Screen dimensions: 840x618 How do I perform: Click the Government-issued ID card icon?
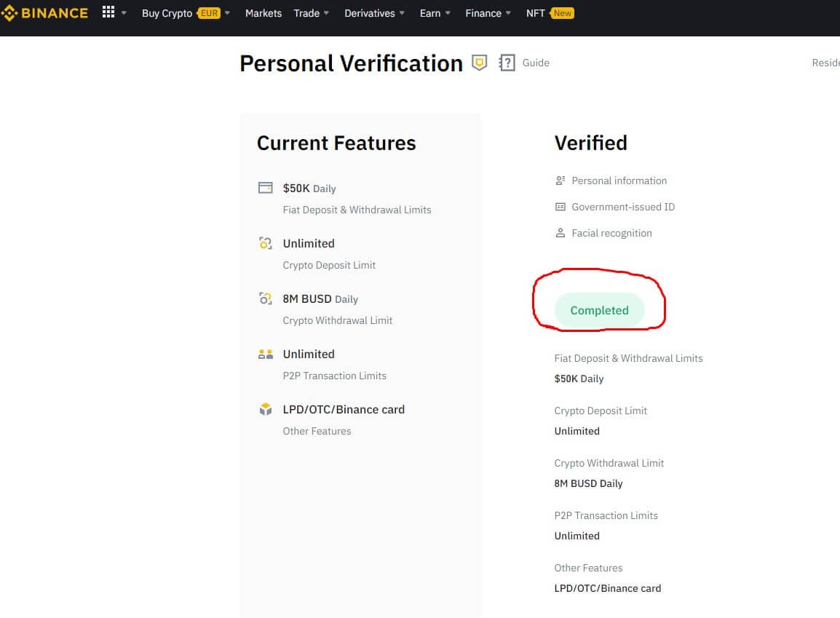click(x=560, y=207)
